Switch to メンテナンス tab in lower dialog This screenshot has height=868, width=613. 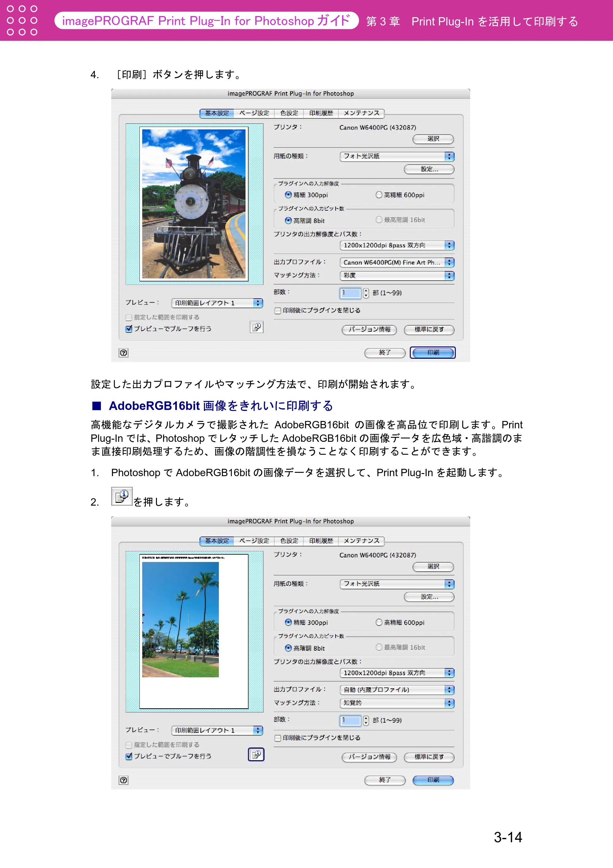coord(361,541)
